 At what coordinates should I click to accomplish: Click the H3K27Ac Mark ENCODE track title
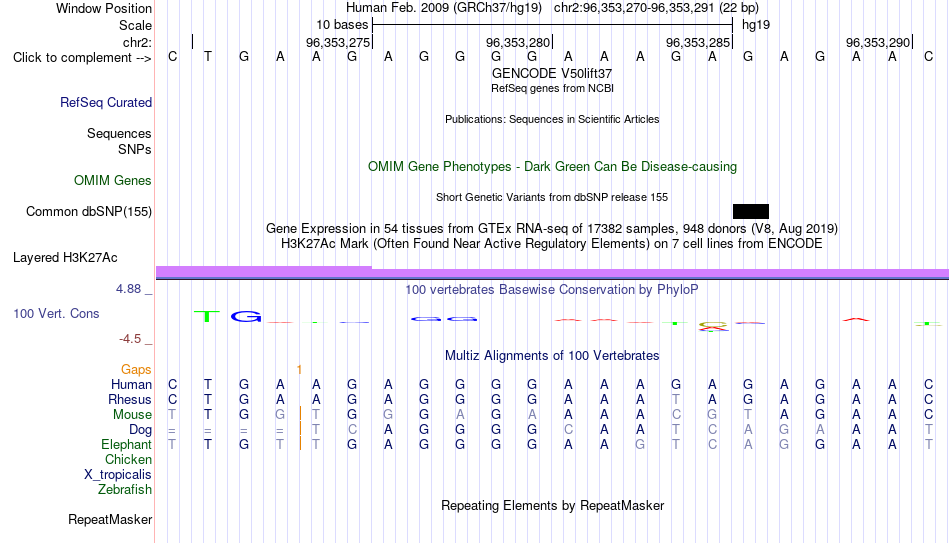click(552, 244)
